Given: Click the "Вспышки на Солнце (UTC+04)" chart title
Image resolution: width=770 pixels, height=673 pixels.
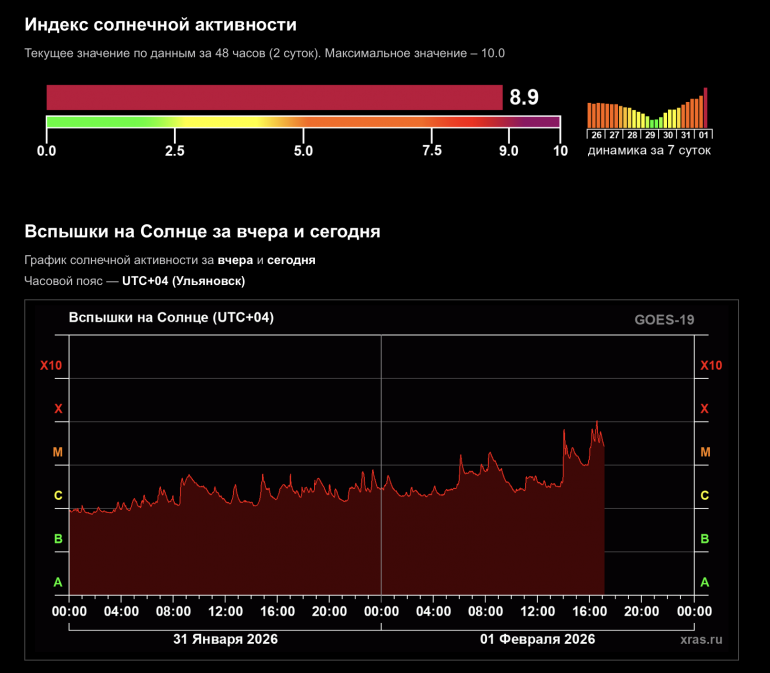Looking at the screenshot, I should pos(170,317).
